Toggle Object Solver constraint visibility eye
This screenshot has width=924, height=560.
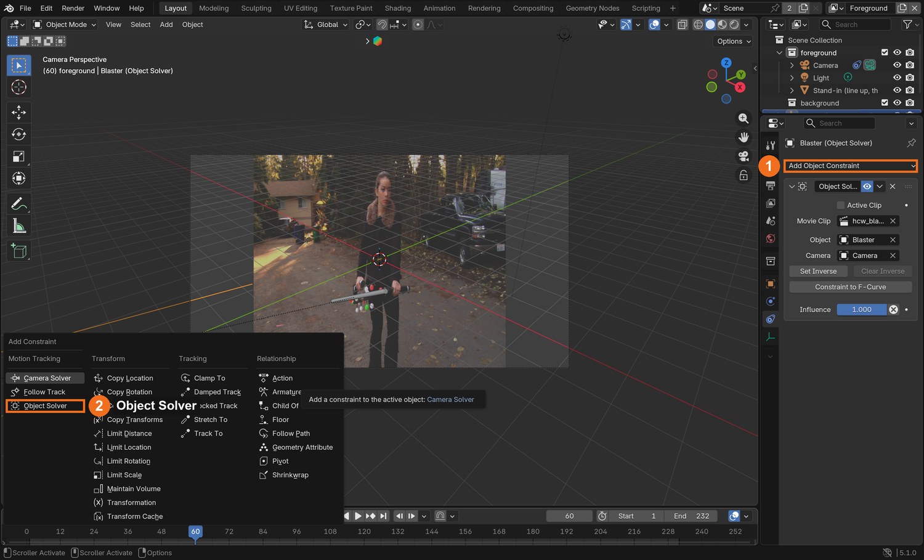(867, 187)
